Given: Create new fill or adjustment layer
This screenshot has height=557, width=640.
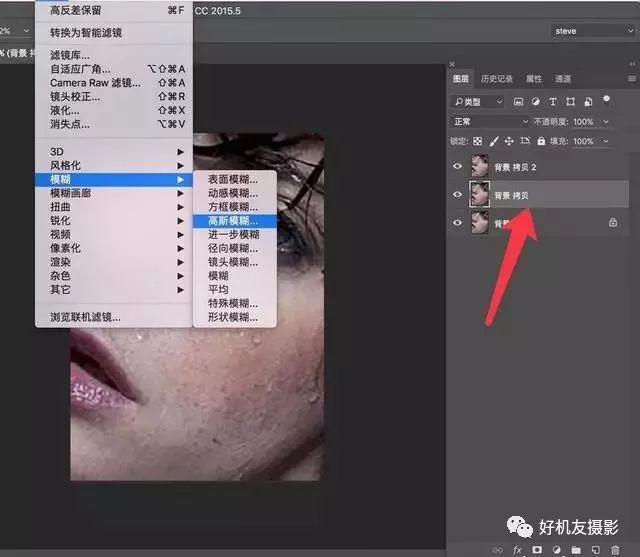Looking at the screenshot, I should coord(556,550).
